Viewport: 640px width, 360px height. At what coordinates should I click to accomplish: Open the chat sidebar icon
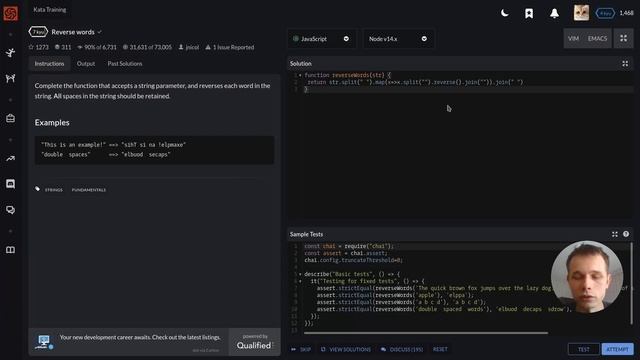pyautogui.click(x=11, y=184)
